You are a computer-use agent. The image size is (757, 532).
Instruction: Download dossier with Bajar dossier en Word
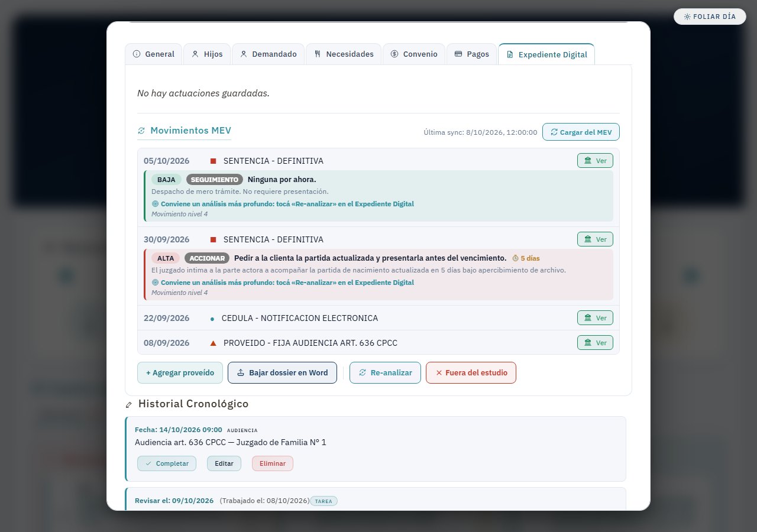(x=282, y=373)
